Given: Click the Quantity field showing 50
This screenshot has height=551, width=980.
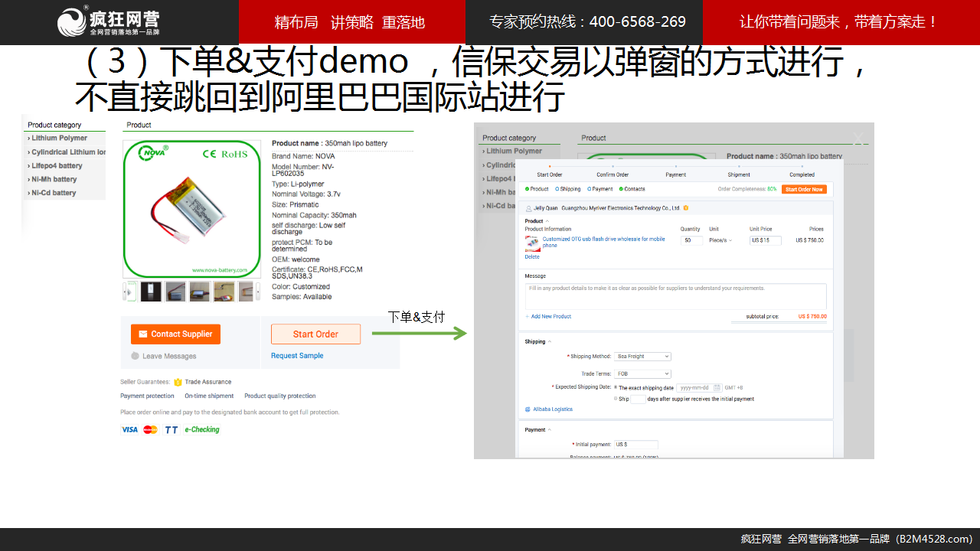Looking at the screenshot, I should click(x=691, y=240).
